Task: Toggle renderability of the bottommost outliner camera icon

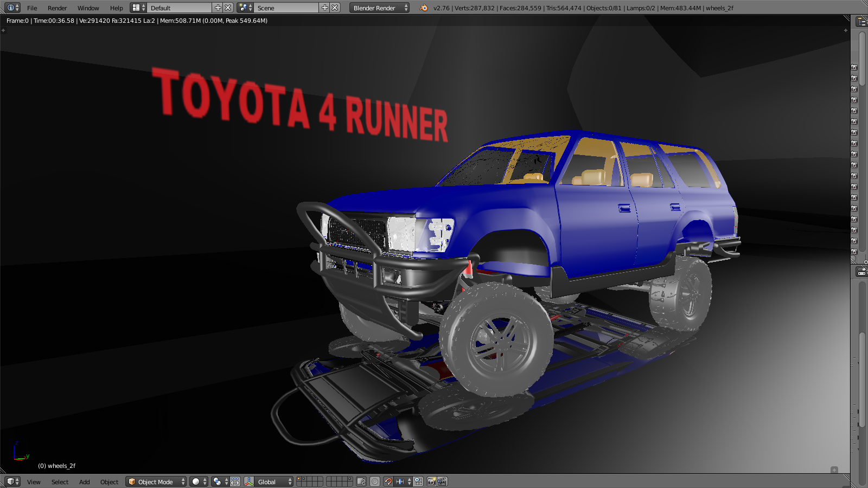Action: coord(854,252)
